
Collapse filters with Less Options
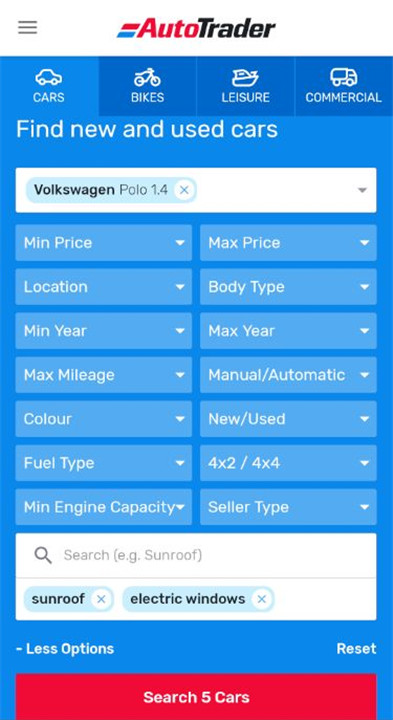pos(65,649)
